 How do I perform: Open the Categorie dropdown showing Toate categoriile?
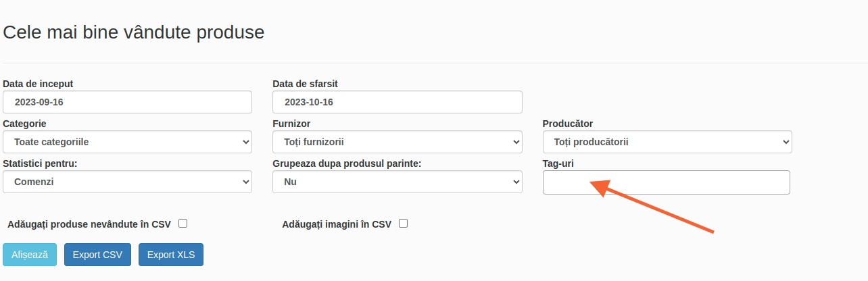[127, 142]
